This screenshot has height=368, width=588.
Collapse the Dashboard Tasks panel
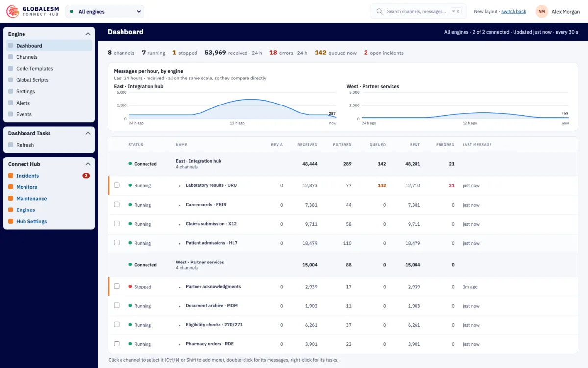pyautogui.click(x=88, y=133)
